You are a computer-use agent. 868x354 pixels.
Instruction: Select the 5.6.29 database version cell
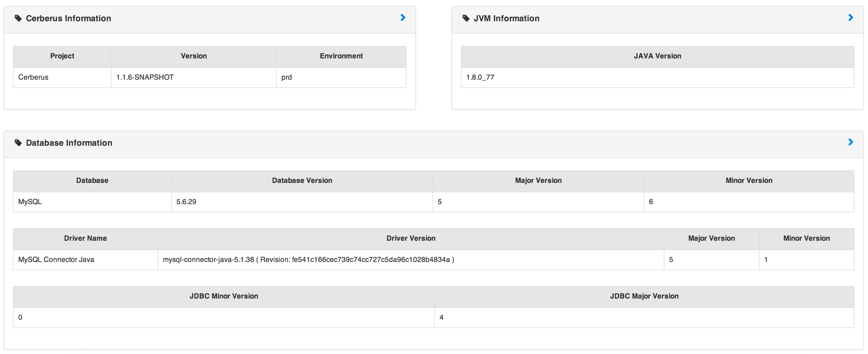(x=302, y=202)
